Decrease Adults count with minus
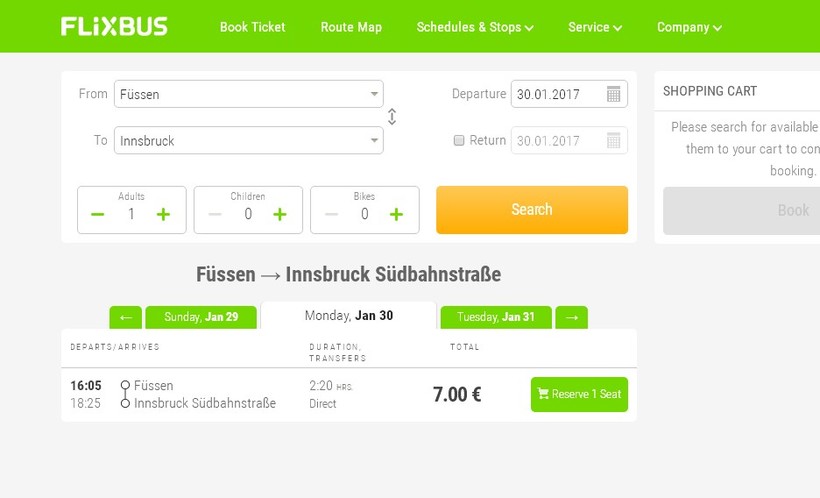Screen dimensions: 820x498 click(x=97, y=214)
